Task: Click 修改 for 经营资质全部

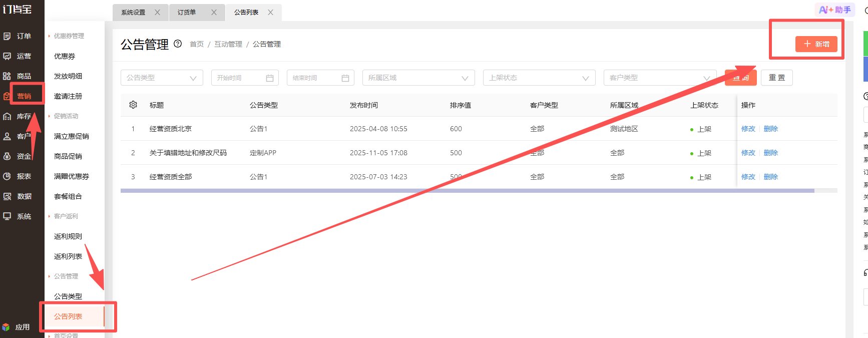Action: click(748, 177)
